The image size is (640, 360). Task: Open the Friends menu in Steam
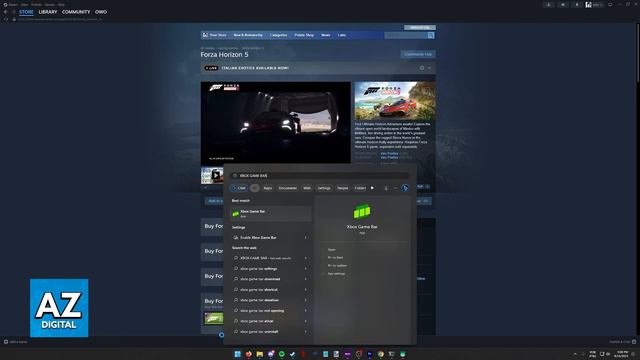point(36,4)
